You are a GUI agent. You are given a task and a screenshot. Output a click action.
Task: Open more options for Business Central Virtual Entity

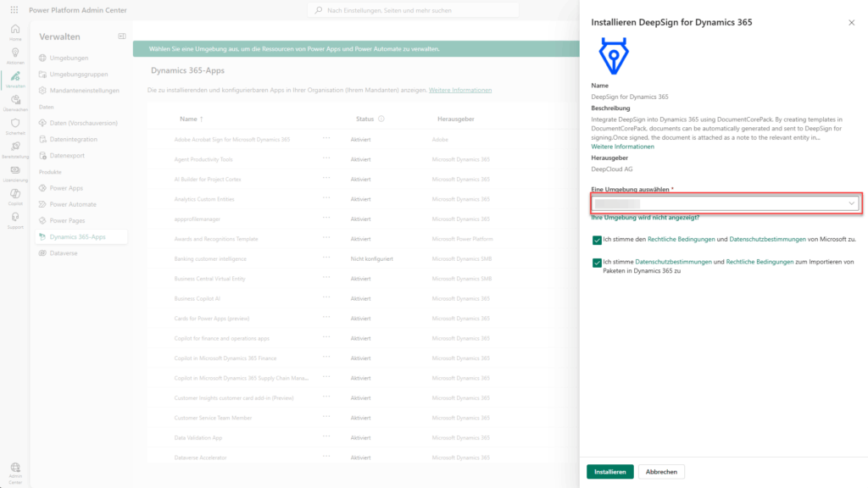click(326, 278)
